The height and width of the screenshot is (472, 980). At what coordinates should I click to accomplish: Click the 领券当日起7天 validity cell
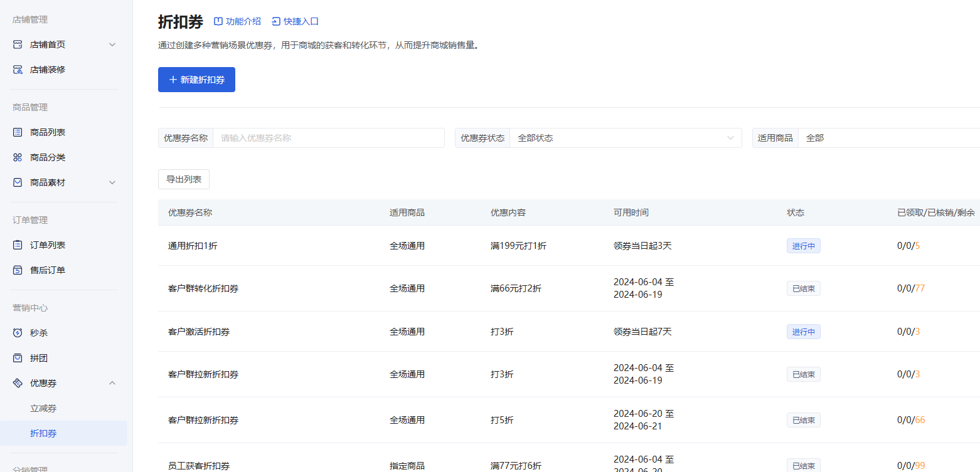(642, 332)
